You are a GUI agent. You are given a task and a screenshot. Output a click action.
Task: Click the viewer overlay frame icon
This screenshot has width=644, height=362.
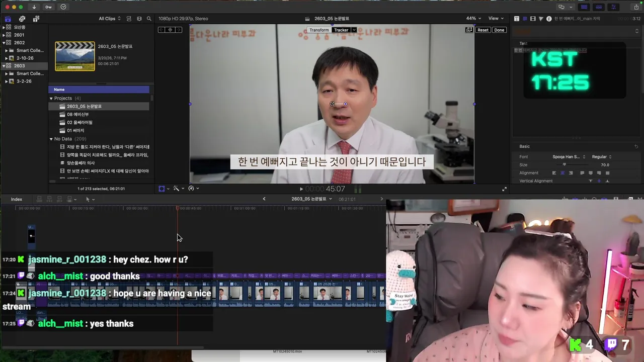coord(469,30)
